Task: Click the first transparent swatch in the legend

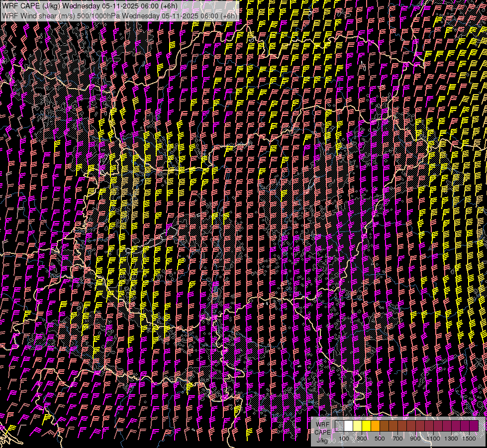Action: point(339,426)
